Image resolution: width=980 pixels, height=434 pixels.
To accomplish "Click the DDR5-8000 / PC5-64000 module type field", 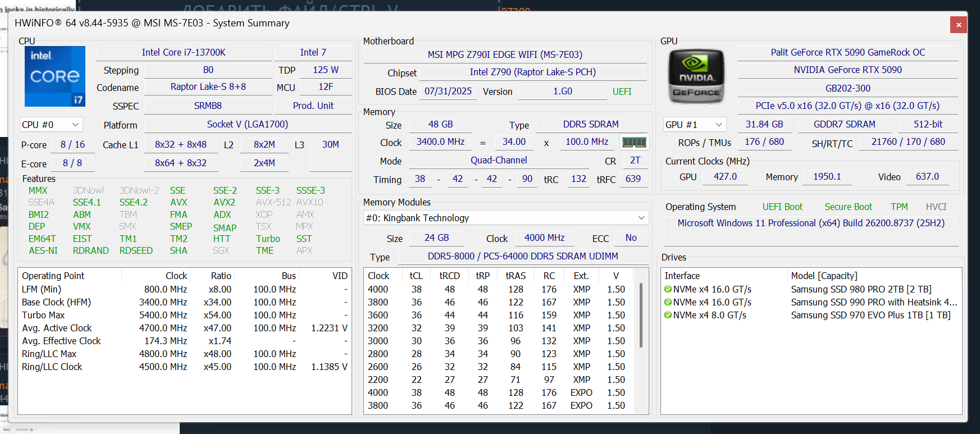I will coord(523,257).
